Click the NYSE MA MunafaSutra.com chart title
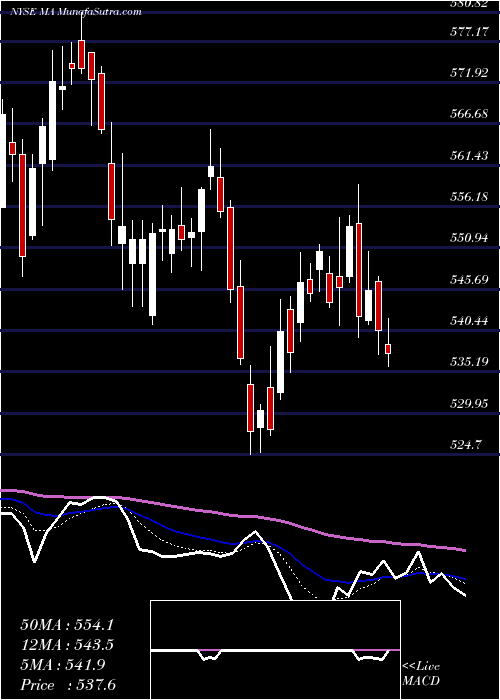Image resolution: width=500 pixels, height=700 pixels. point(76,11)
